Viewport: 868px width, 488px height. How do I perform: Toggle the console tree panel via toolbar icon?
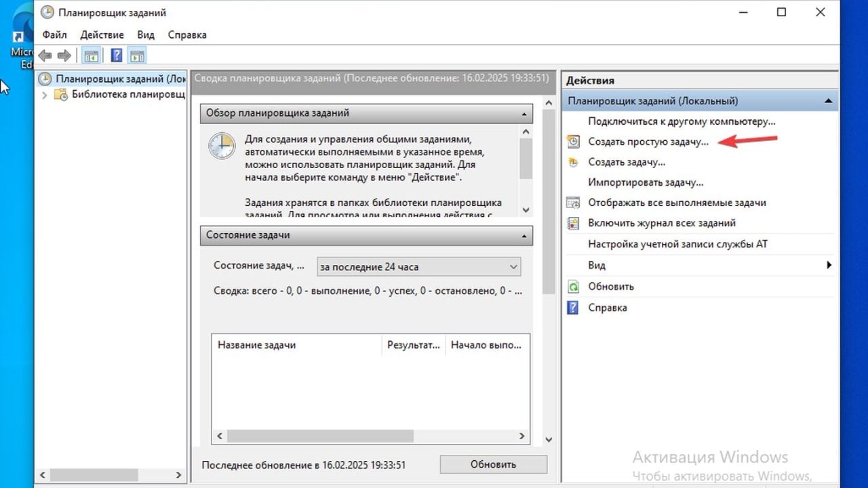coord(91,55)
